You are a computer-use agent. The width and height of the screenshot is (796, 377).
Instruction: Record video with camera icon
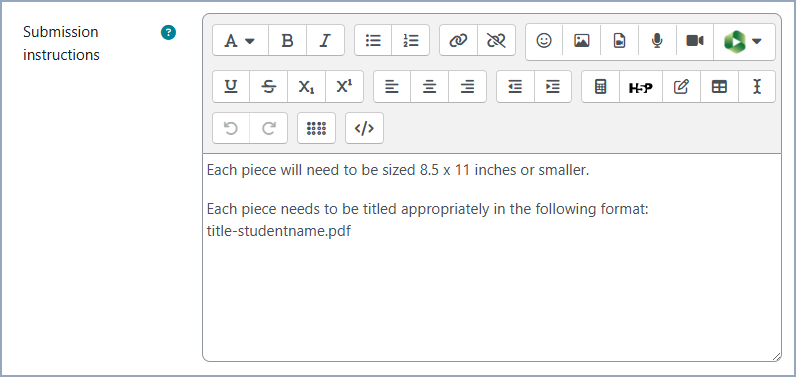tap(695, 40)
